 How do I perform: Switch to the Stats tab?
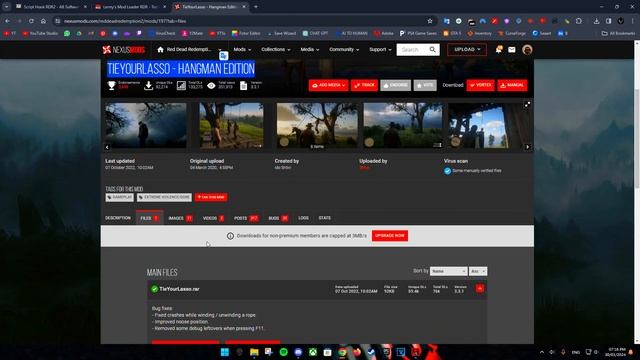(324, 218)
